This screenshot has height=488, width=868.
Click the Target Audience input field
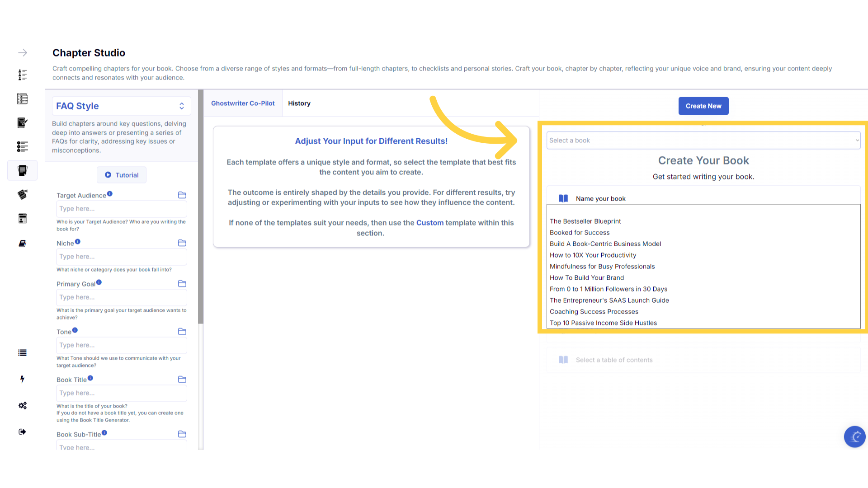click(x=121, y=209)
